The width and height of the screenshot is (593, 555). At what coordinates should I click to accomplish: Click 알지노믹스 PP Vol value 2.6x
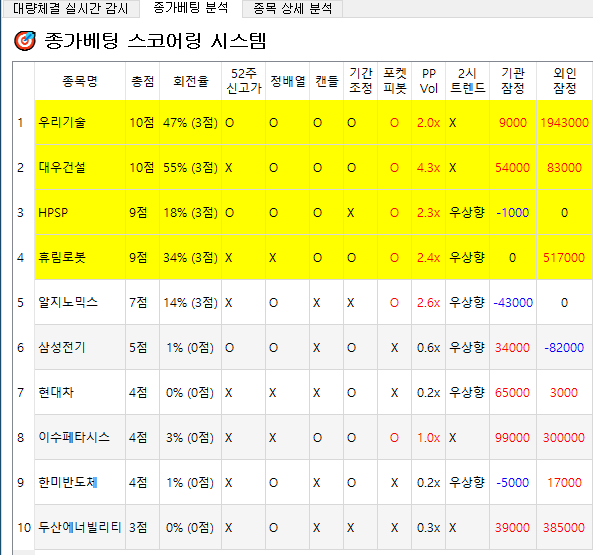[x=428, y=302]
